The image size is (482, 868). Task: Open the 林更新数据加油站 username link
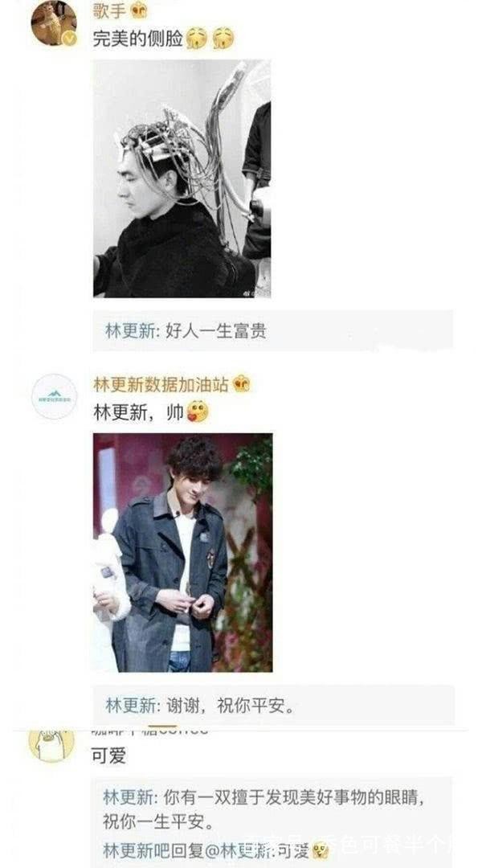(161, 384)
